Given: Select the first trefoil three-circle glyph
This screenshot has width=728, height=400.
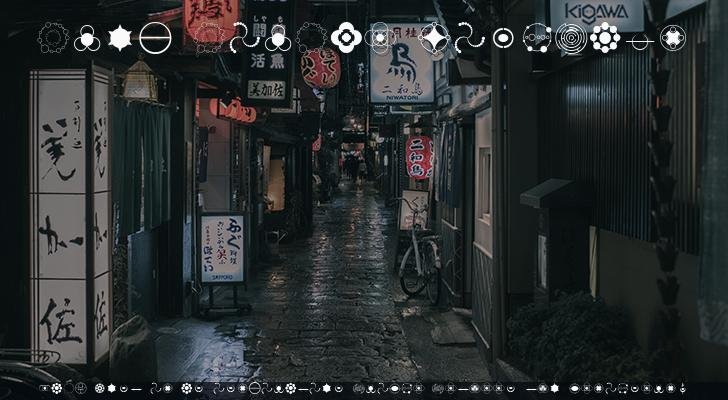Looking at the screenshot, I should pos(87,38).
